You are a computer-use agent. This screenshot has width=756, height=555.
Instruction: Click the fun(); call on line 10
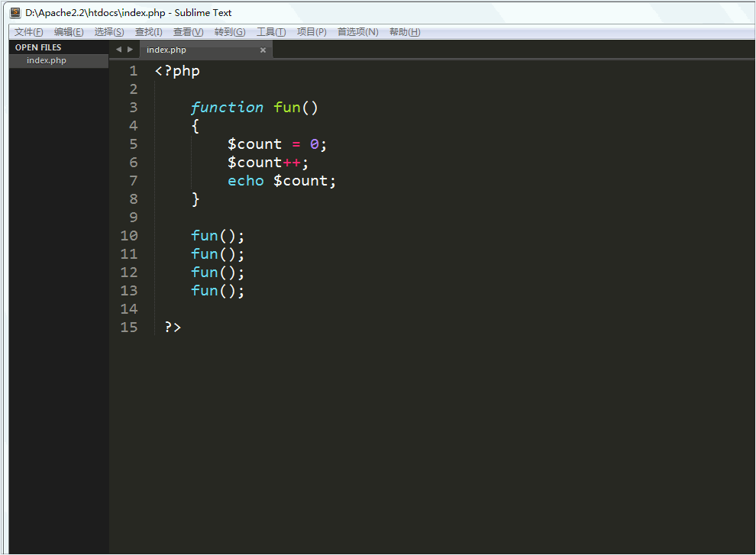[x=218, y=236]
